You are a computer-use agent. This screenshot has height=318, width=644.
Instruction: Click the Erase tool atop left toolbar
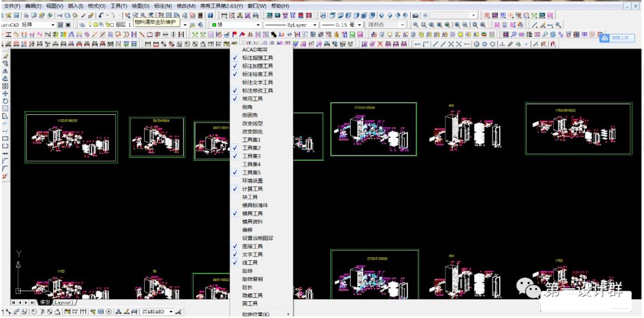[5, 55]
